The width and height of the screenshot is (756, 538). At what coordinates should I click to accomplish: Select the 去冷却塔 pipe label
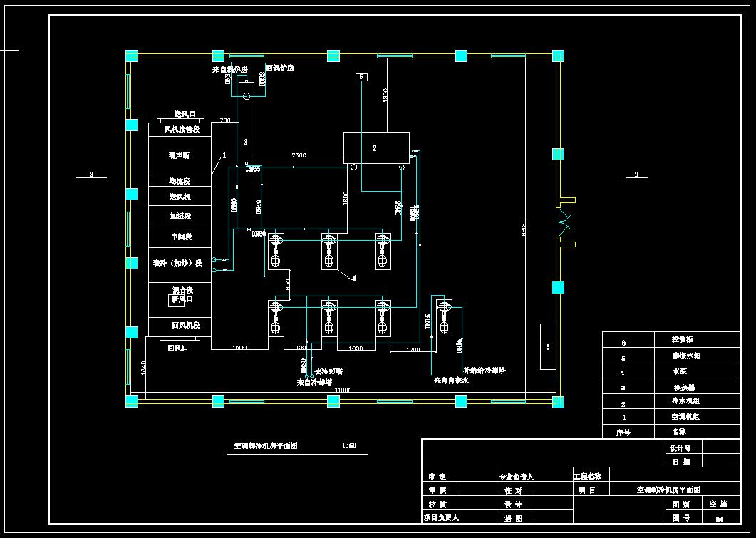click(x=328, y=372)
